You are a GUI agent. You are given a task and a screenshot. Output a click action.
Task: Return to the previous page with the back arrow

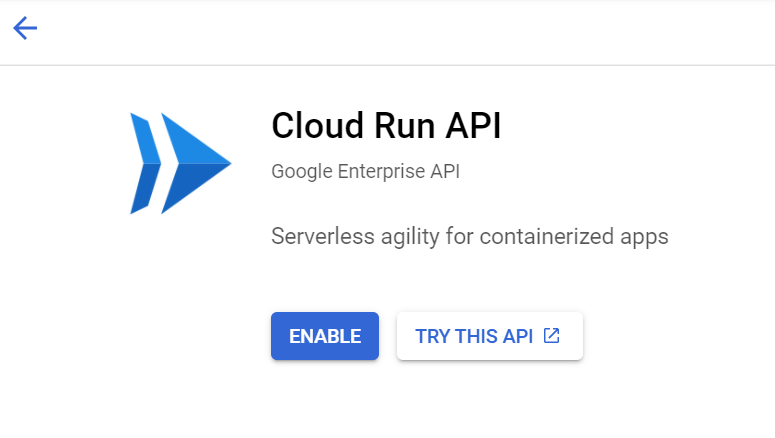click(25, 28)
